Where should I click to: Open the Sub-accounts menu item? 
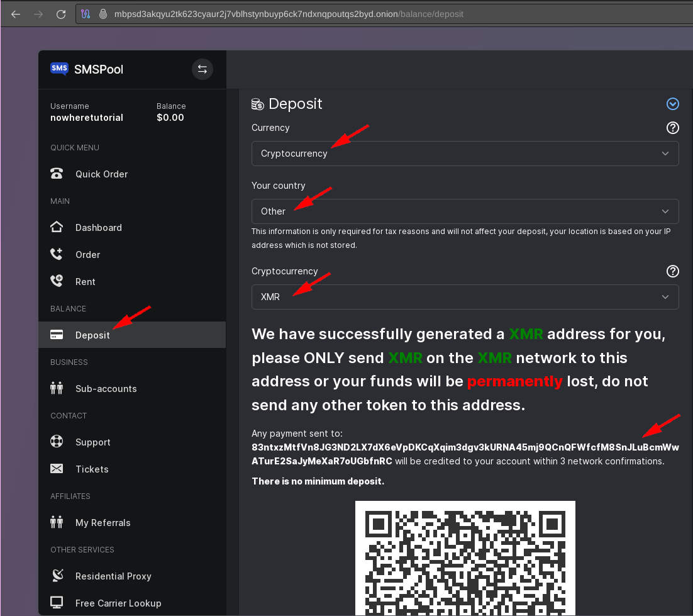132,389
